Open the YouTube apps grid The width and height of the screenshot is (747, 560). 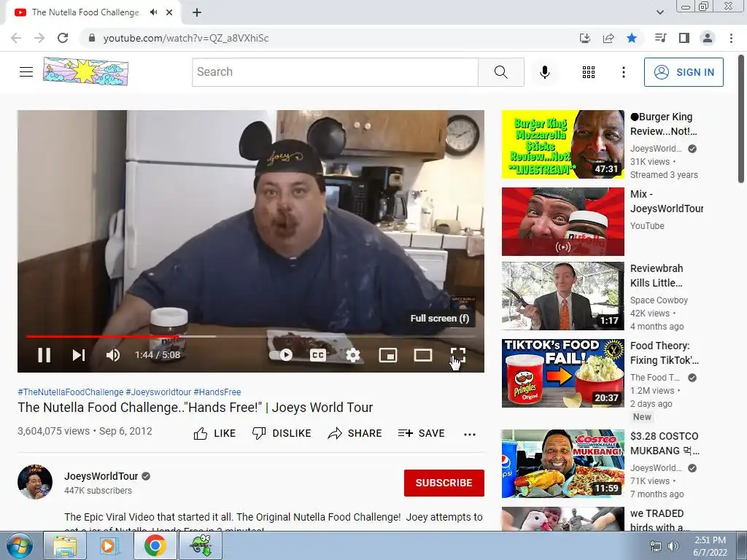coord(589,72)
